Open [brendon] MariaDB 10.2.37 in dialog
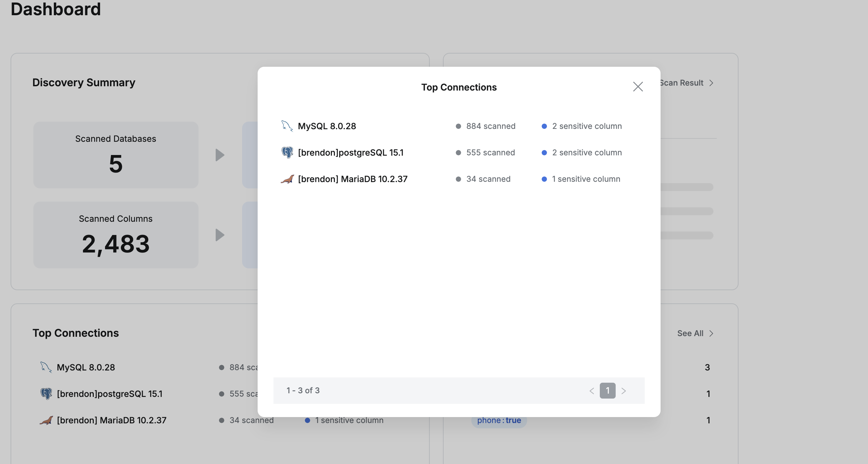The image size is (868, 464). click(352, 179)
